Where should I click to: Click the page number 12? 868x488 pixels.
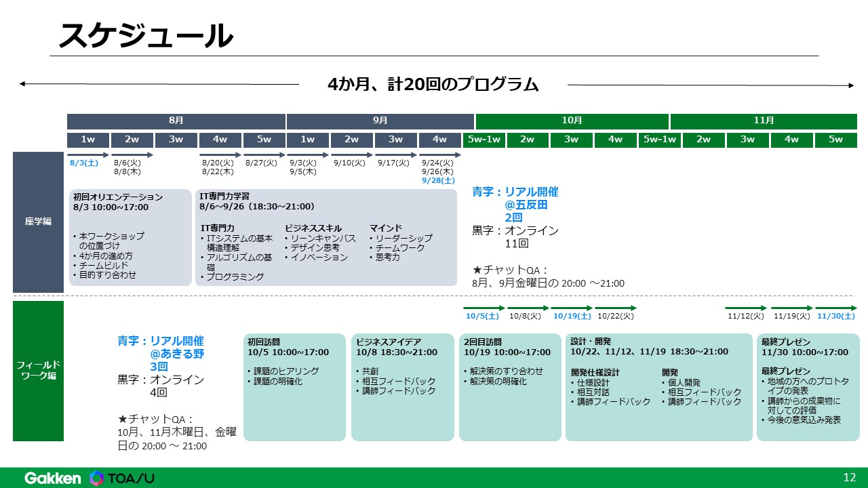(x=850, y=477)
